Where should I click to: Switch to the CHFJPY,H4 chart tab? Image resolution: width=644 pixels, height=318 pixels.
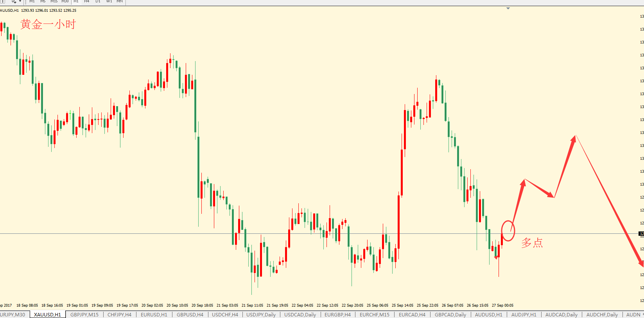tap(119, 314)
